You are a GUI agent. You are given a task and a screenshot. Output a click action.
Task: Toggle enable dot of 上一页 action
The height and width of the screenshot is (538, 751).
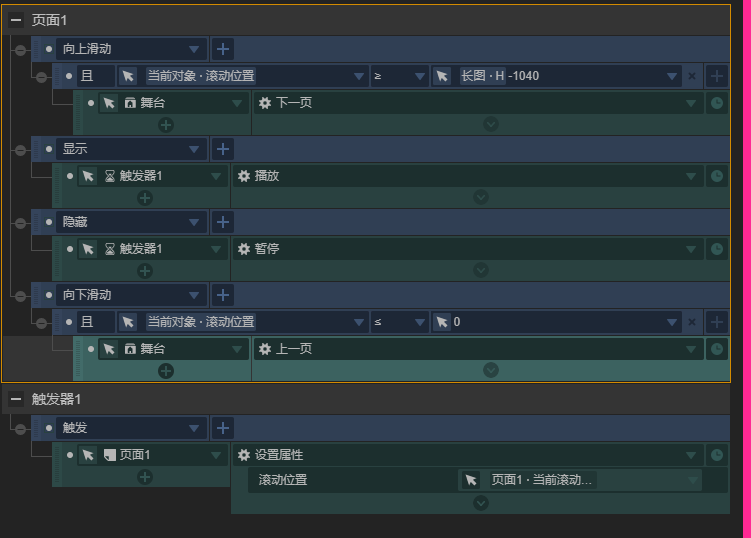(x=91, y=349)
